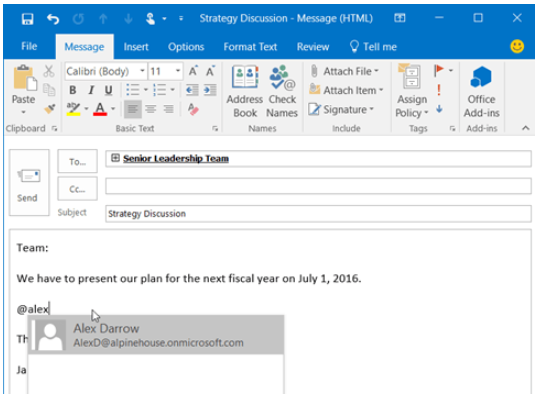
Task: Click the Shrink Font icon
Action: (210, 71)
